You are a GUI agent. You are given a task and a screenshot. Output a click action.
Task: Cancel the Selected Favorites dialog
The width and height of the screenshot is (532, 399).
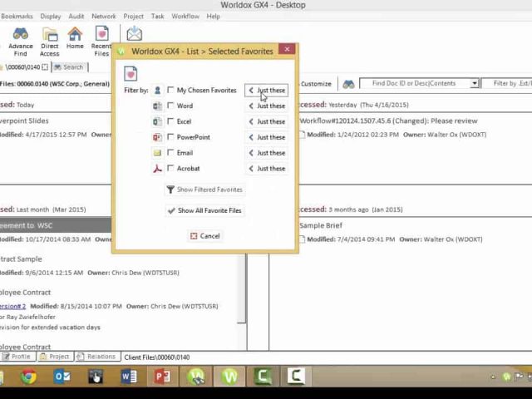(x=205, y=236)
